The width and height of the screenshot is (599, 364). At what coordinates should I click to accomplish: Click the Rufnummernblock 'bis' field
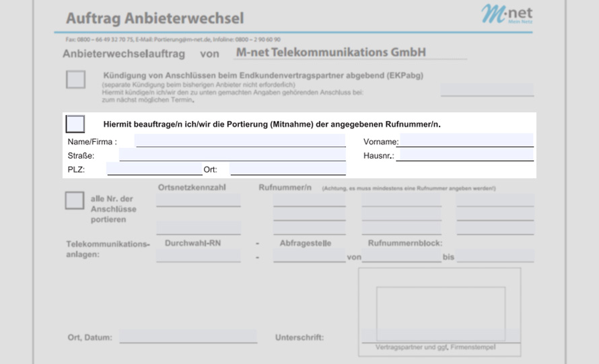pyautogui.click(x=495, y=256)
